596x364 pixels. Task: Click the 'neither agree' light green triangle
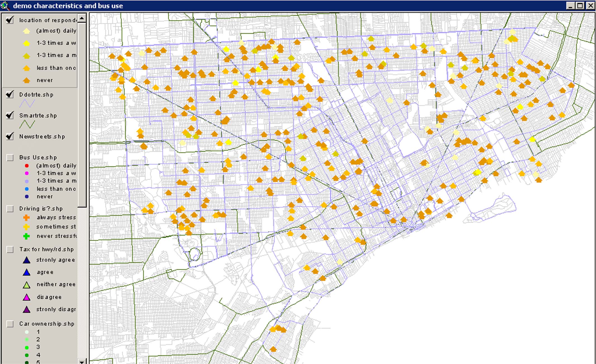[x=27, y=285]
